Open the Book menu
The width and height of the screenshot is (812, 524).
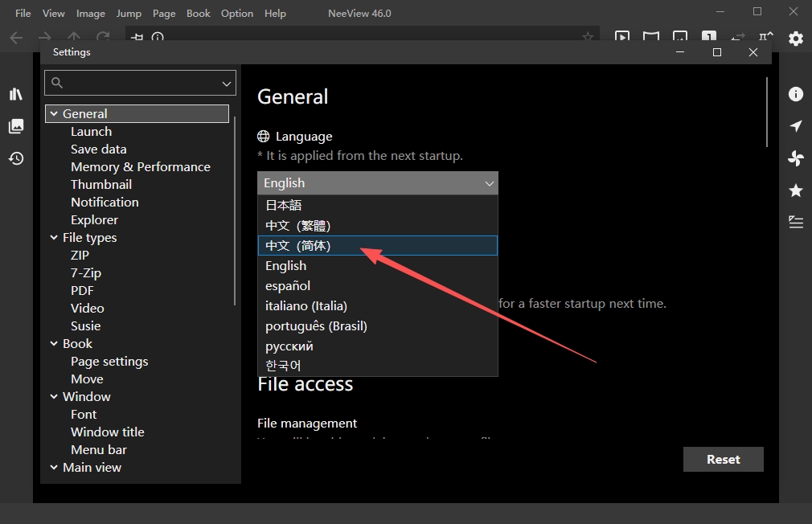coord(199,14)
